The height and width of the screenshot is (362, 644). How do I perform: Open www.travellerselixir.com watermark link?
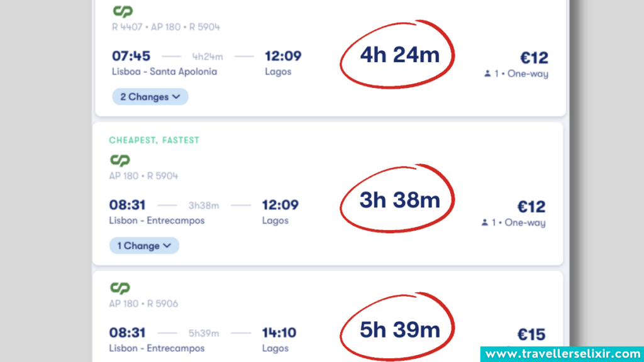(x=562, y=353)
